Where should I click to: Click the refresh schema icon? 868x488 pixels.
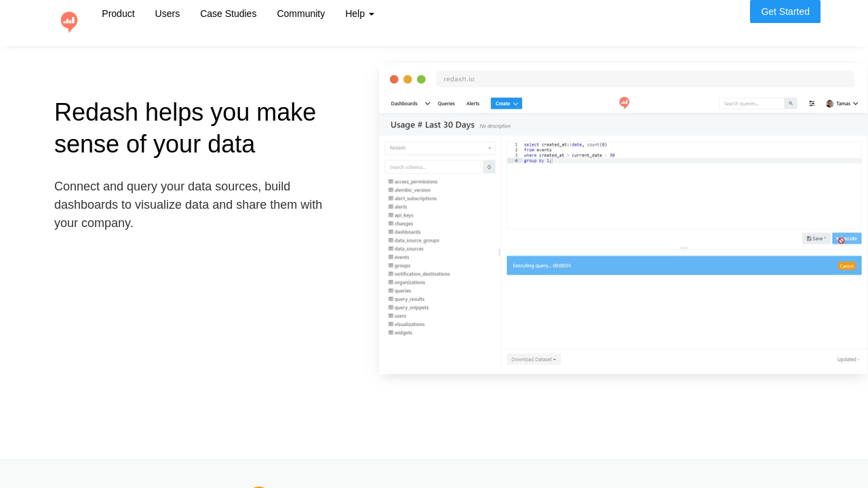tap(489, 167)
